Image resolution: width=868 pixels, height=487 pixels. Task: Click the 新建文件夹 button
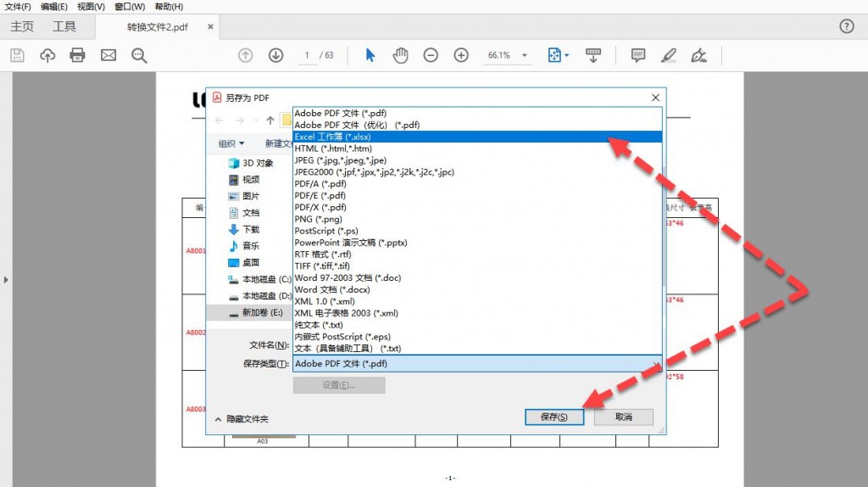pos(278,143)
